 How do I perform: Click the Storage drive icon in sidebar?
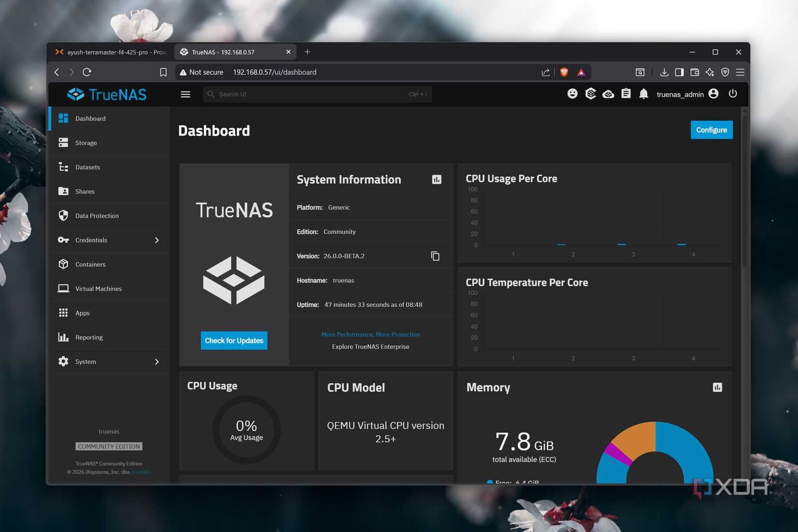click(63, 143)
